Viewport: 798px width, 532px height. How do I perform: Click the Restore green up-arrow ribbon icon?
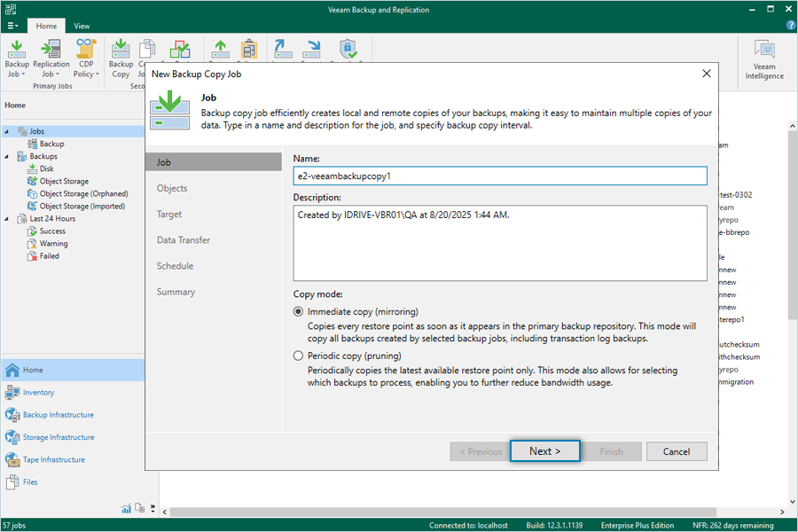tap(221, 50)
